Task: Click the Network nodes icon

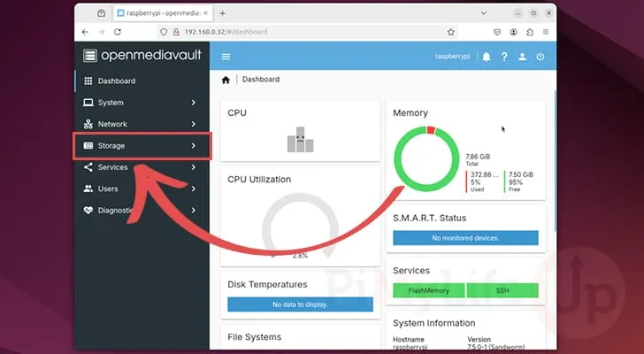Action: (x=88, y=124)
